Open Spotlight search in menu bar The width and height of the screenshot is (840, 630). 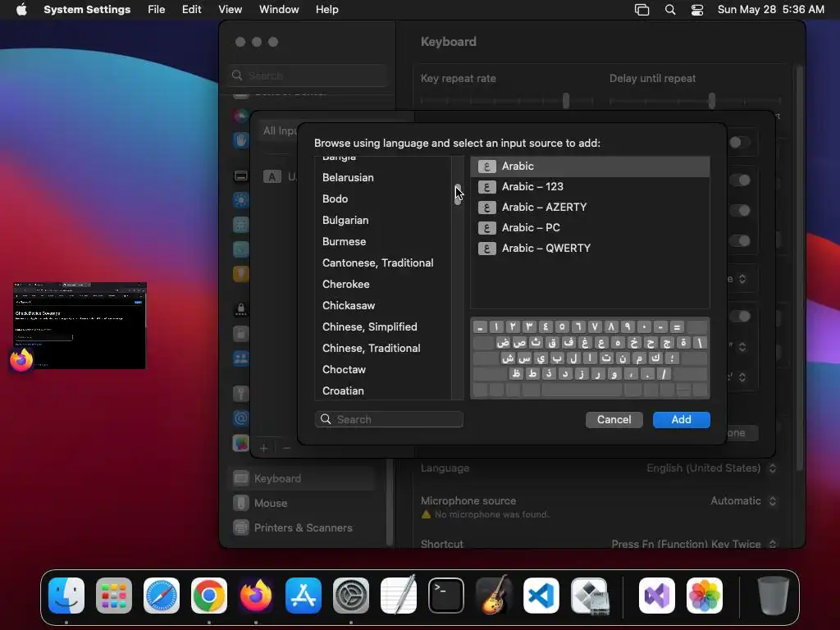click(669, 10)
